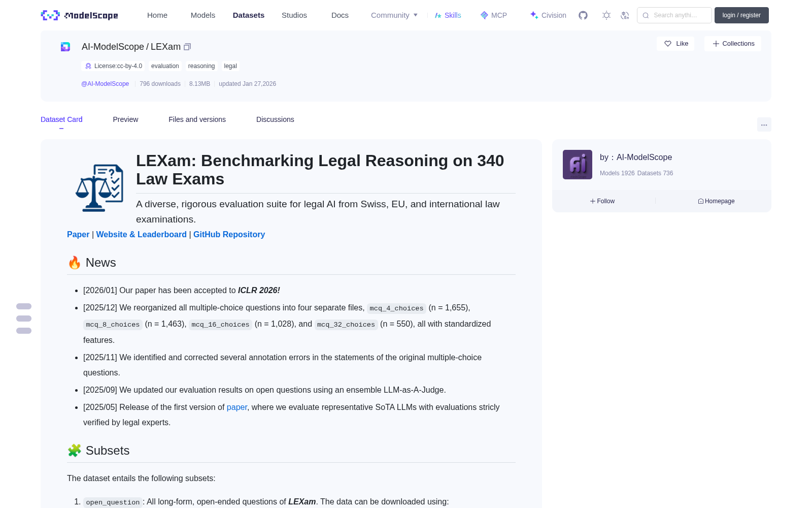The image size is (812, 508).
Task: Click the ModelScope logo
Action: tap(80, 15)
